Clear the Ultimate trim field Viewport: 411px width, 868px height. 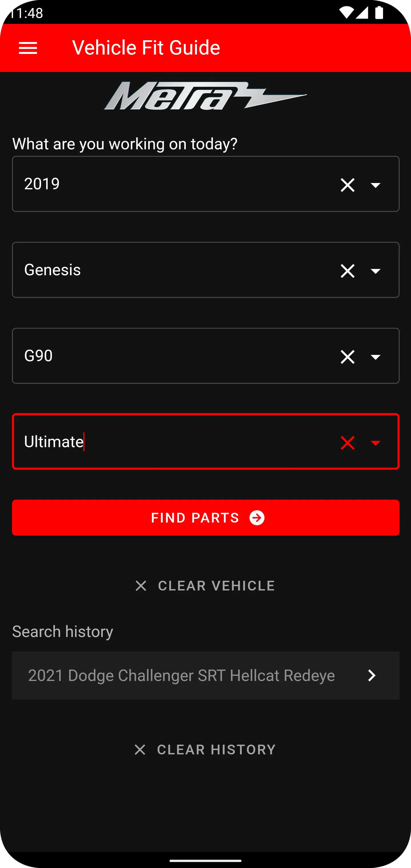pos(347,443)
